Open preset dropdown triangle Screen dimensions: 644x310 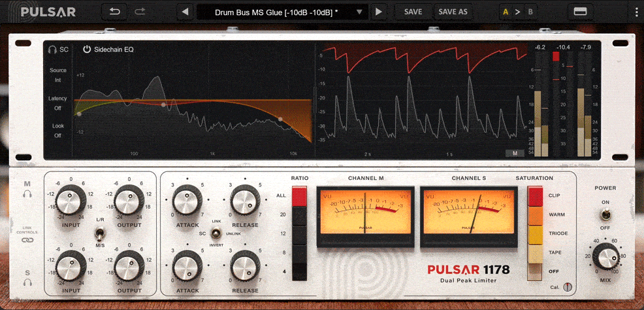[x=359, y=12]
